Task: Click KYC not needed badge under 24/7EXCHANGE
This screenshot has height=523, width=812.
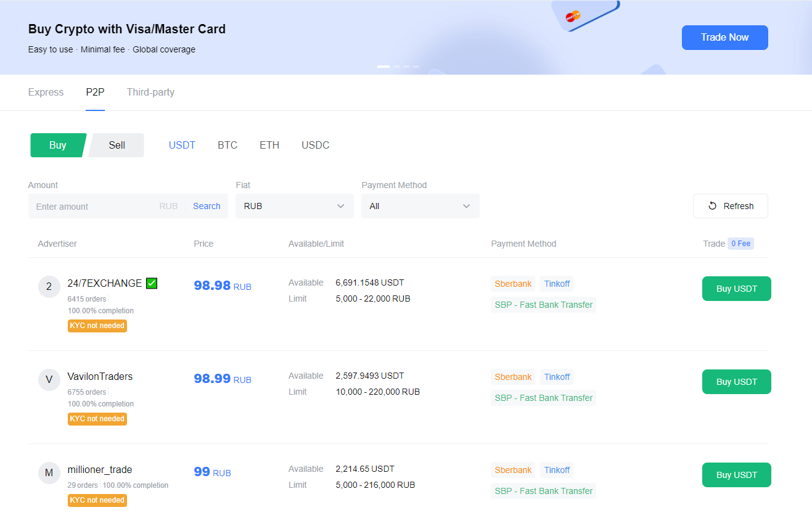Action: (x=97, y=326)
